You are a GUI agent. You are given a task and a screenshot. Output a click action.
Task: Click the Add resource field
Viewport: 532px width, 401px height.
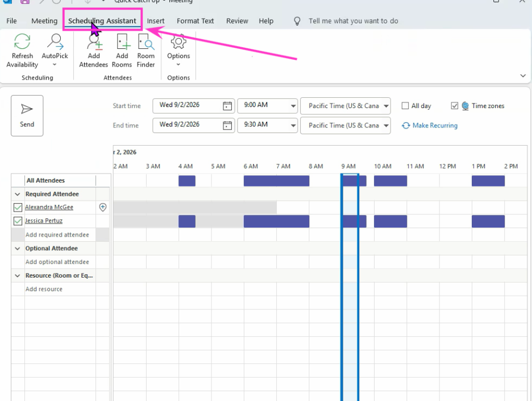(x=60, y=290)
